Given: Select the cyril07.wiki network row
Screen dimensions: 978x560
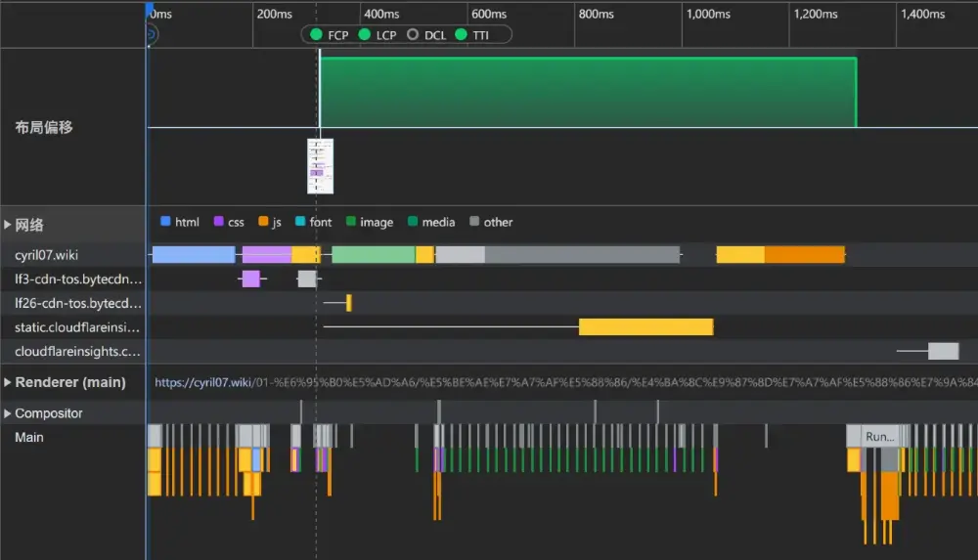Looking at the screenshot, I should 46,255.
